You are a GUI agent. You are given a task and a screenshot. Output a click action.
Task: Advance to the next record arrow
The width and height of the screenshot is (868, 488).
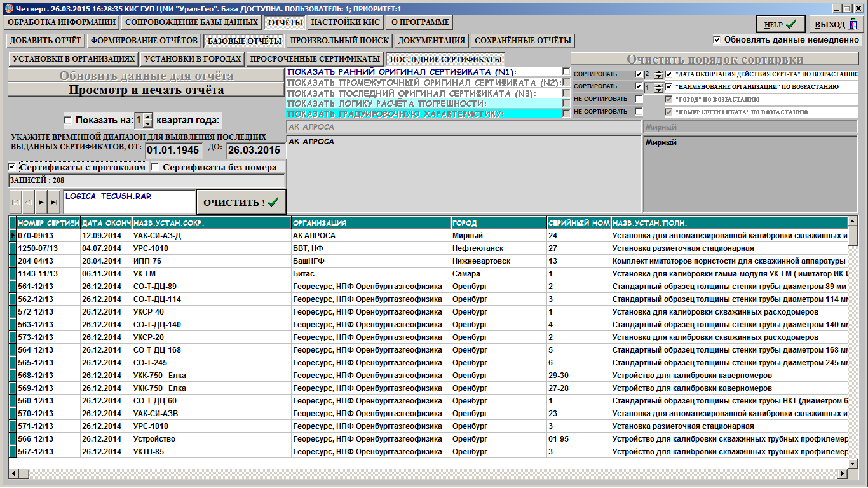pos(41,201)
